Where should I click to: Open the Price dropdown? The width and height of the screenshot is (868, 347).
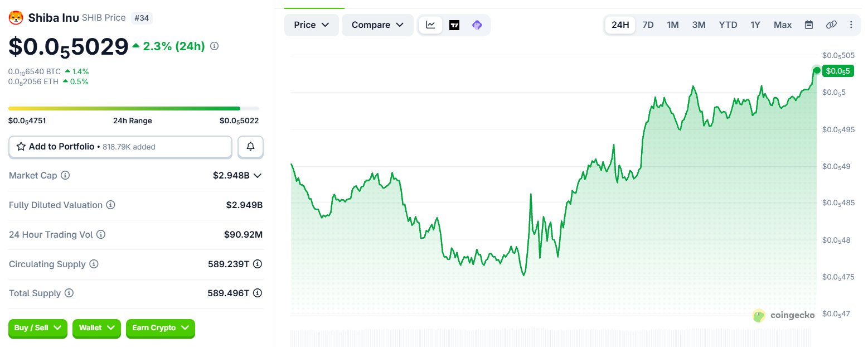(x=312, y=25)
